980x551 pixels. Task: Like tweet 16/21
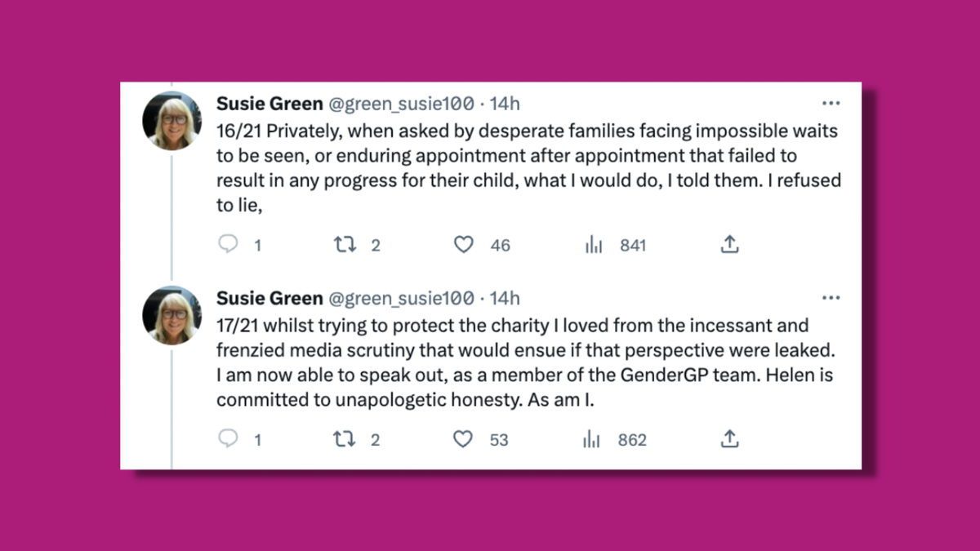pyautogui.click(x=463, y=244)
